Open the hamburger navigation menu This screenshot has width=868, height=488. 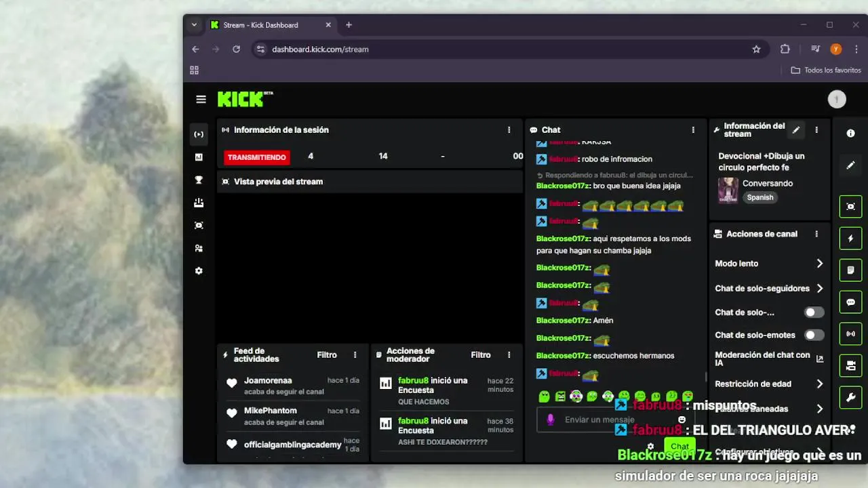(201, 99)
